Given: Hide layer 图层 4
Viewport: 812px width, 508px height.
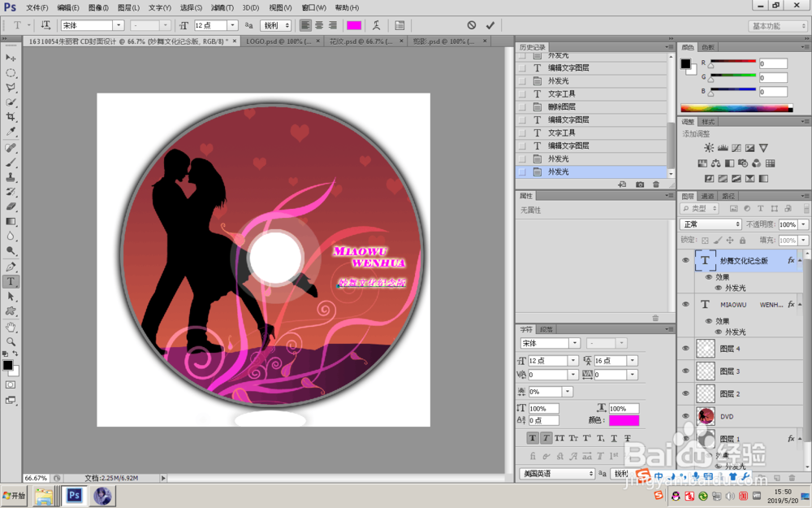Looking at the screenshot, I should tap(685, 349).
